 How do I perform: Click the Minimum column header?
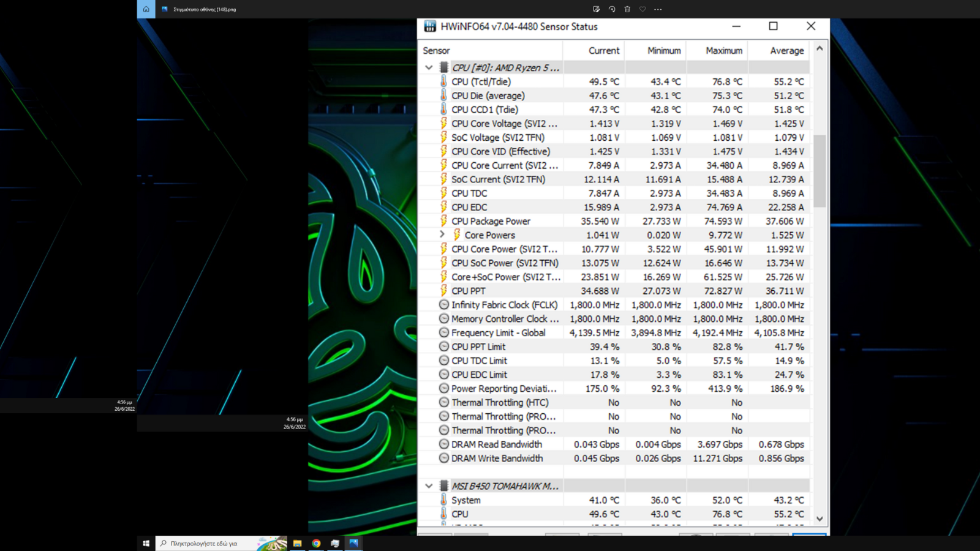click(655, 50)
